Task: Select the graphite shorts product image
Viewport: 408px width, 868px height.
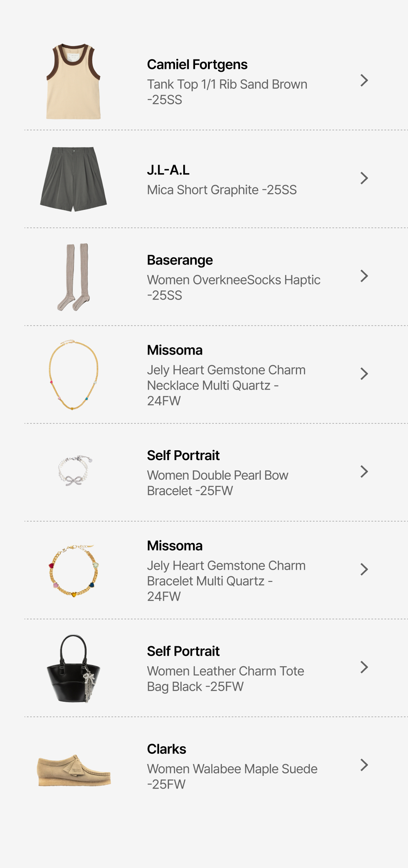Action: pyautogui.click(x=73, y=179)
